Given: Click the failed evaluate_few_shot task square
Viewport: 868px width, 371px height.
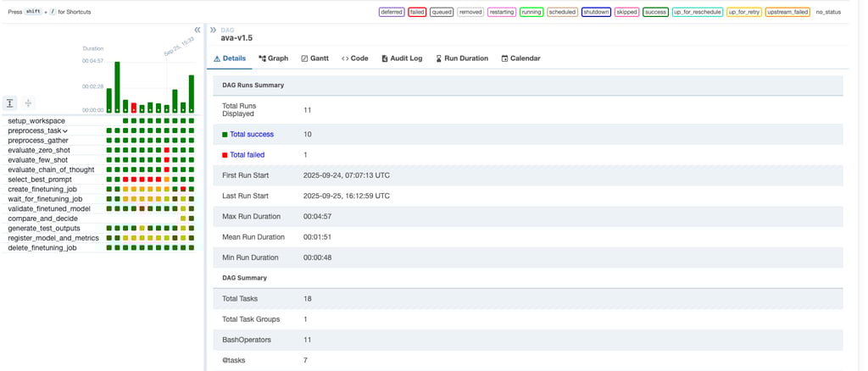Looking at the screenshot, I should [167, 160].
